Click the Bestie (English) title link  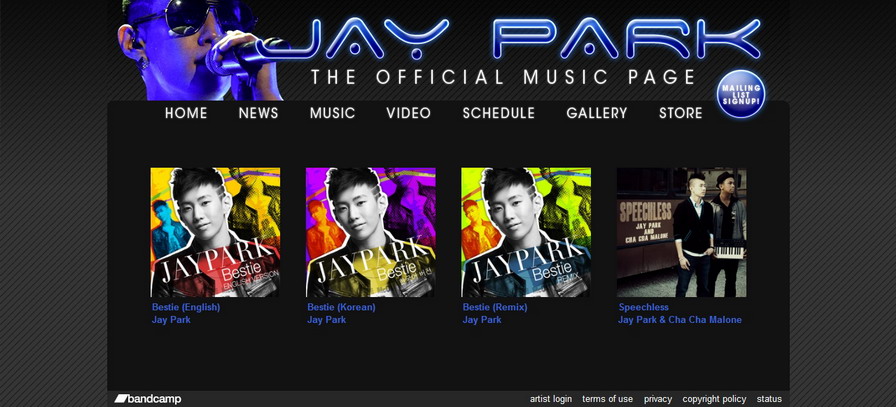186,307
